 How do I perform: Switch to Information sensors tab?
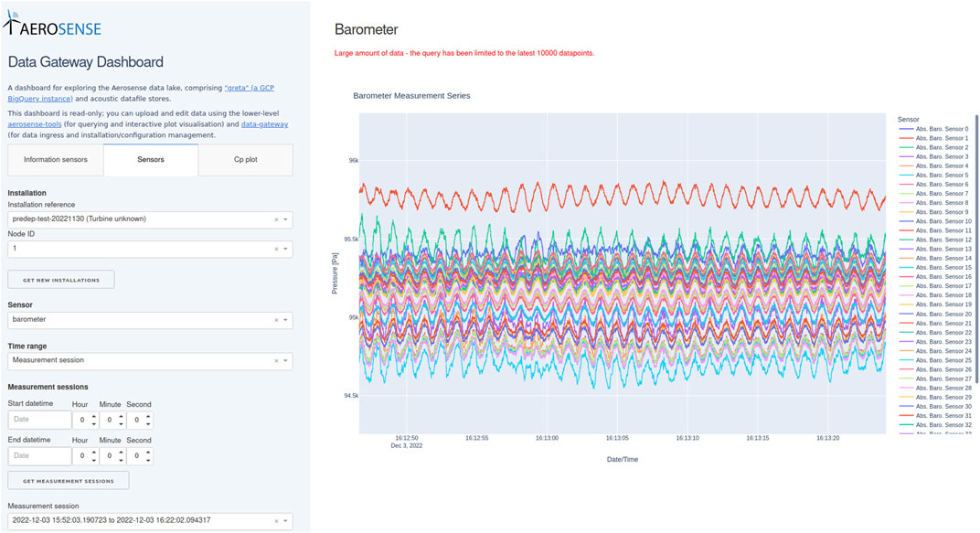click(x=56, y=160)
